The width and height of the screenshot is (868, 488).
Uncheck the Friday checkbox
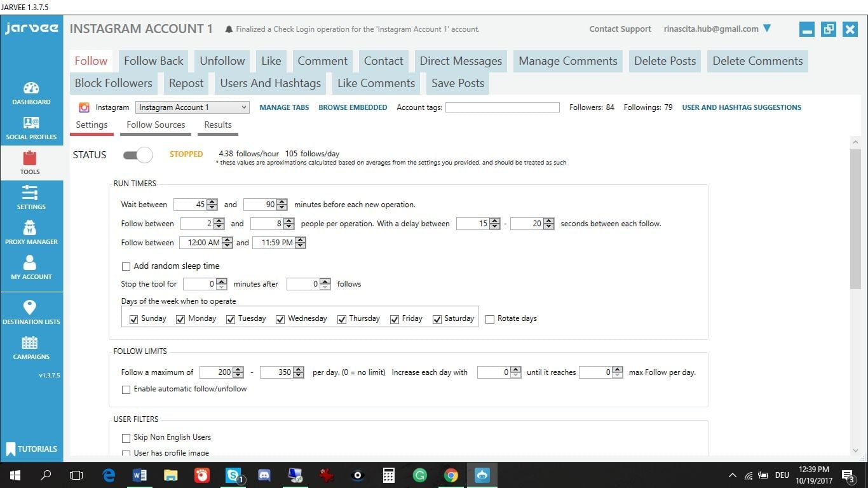click(395, 319)
